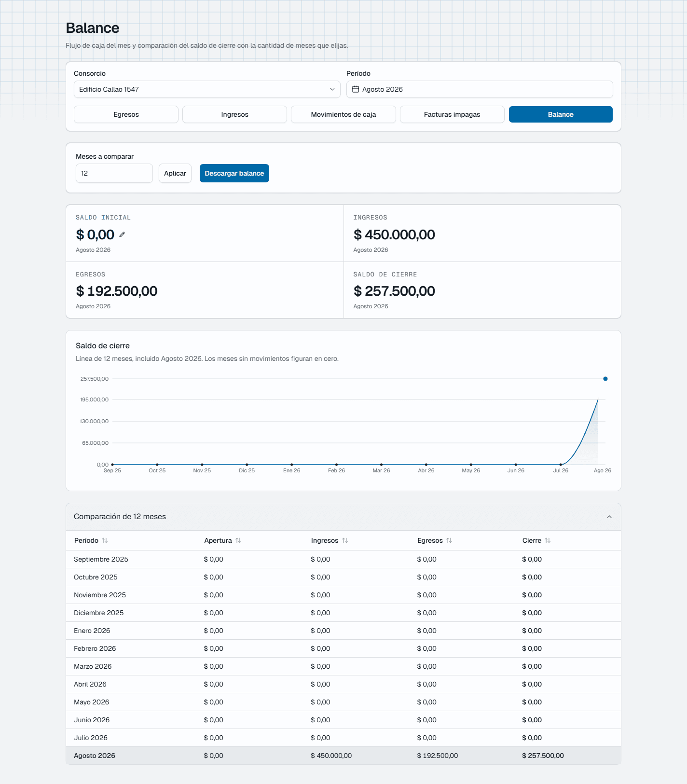Sort table by Ingresos column arrows
The height and width of the screenshot is (784, 687).
(345, 540)
